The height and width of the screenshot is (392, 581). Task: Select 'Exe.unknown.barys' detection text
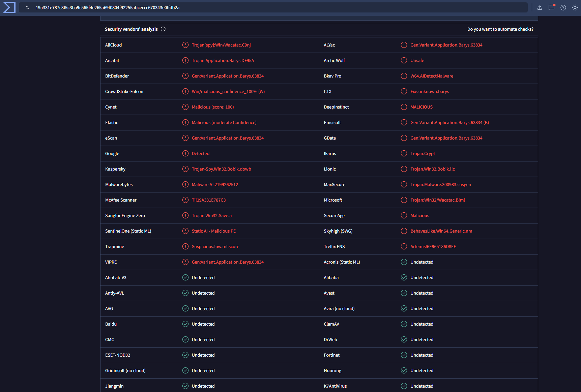coord(430,91)
